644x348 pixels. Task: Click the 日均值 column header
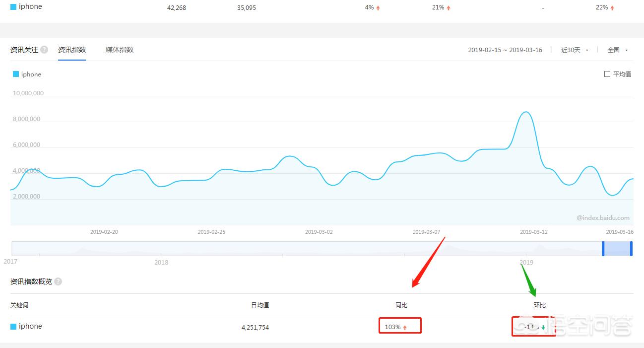(x=260, y=305)
